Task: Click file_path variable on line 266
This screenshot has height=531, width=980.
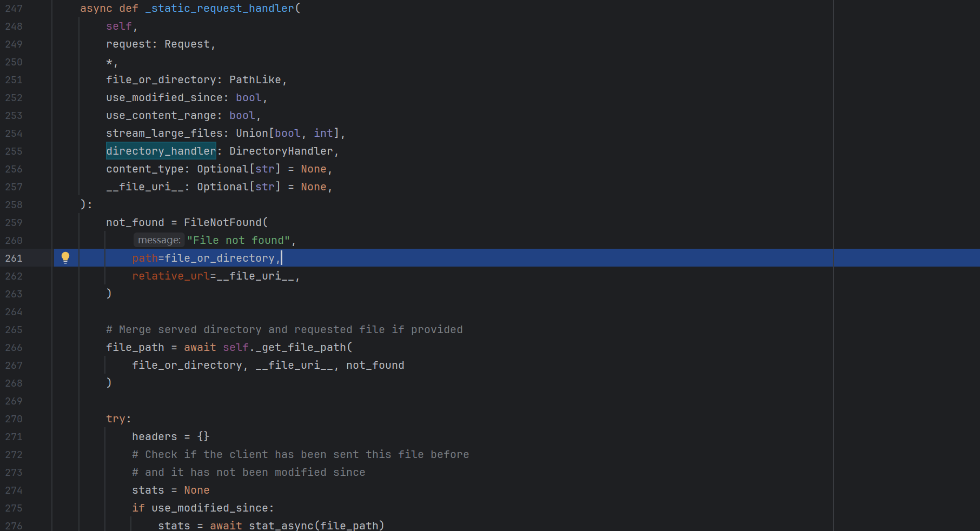Action: [x=135, y=347]
